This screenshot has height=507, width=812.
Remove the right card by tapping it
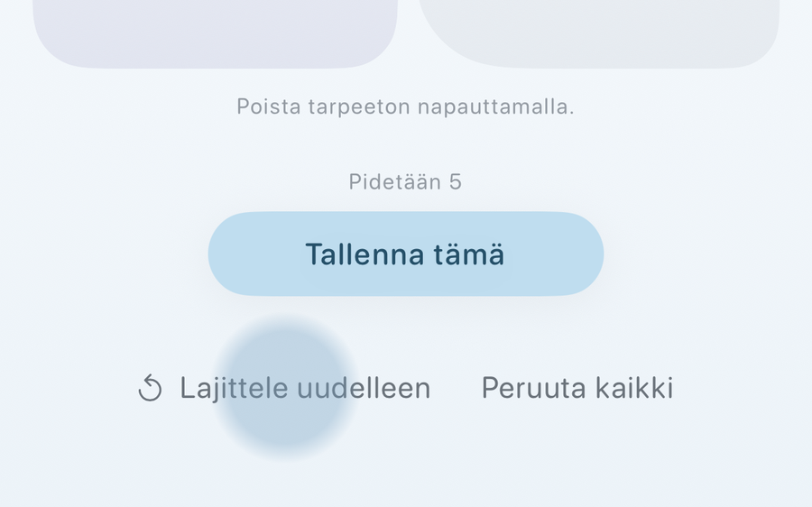[x=598, y=33]
